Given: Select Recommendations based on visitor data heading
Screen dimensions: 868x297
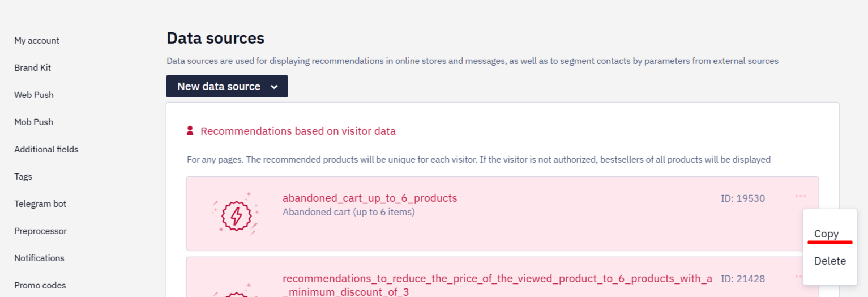Looking at the screenshot, I should 298,131.
